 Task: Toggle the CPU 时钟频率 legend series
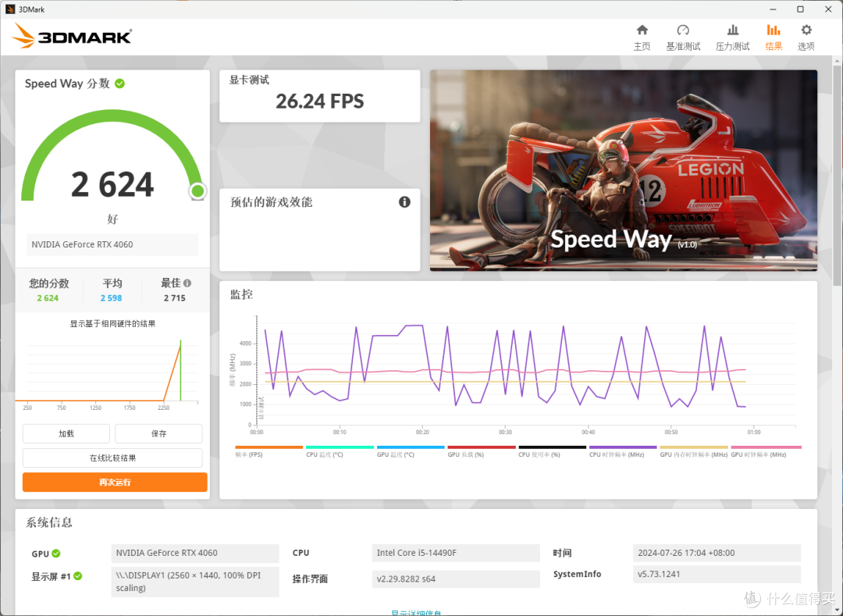tap(623, 451)
